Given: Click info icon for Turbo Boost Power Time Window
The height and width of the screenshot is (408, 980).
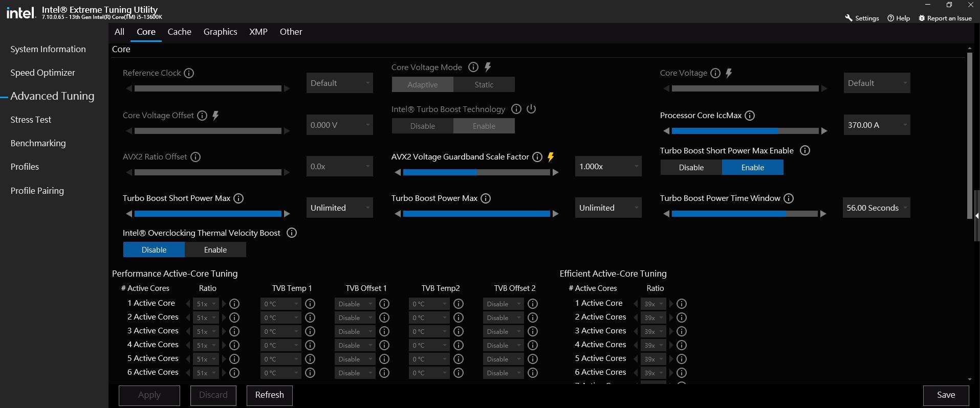Looking at the screenshot, I should pos(789,198).
